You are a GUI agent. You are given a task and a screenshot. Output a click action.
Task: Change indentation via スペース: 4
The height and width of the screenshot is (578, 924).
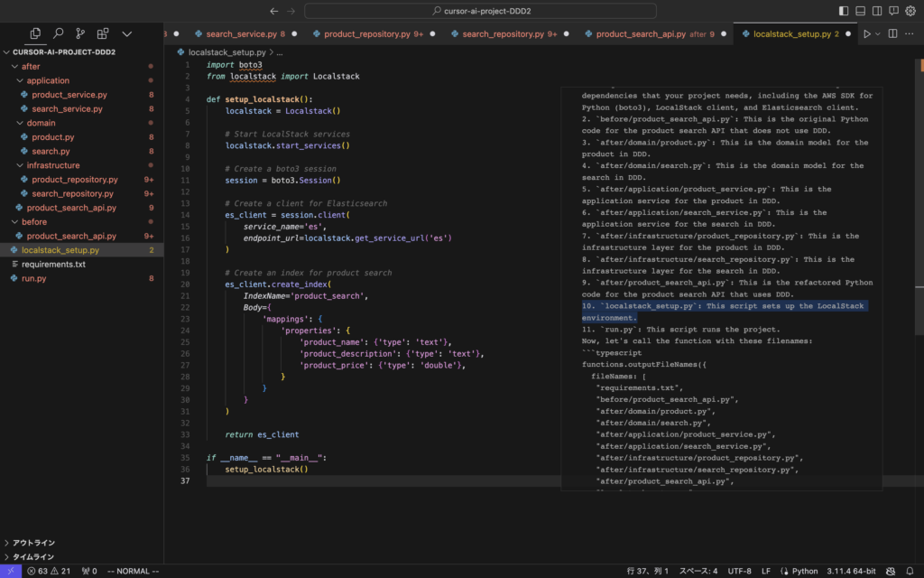click(698, 571)
